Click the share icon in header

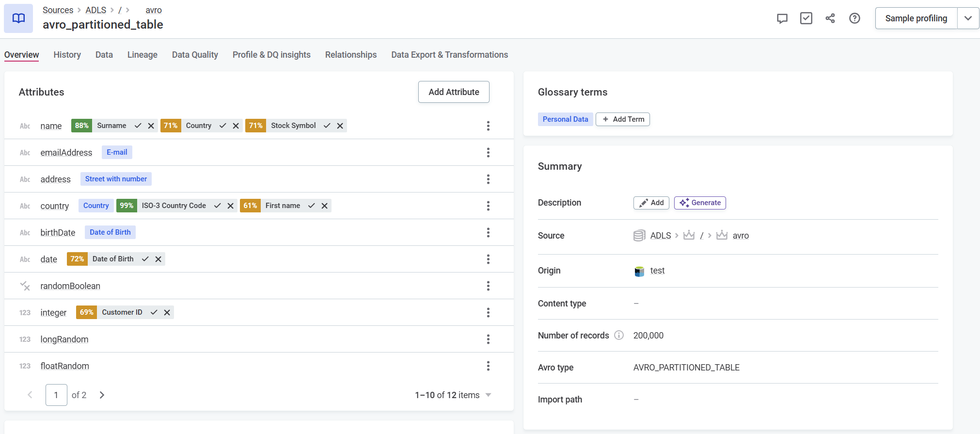coord(830,18)
